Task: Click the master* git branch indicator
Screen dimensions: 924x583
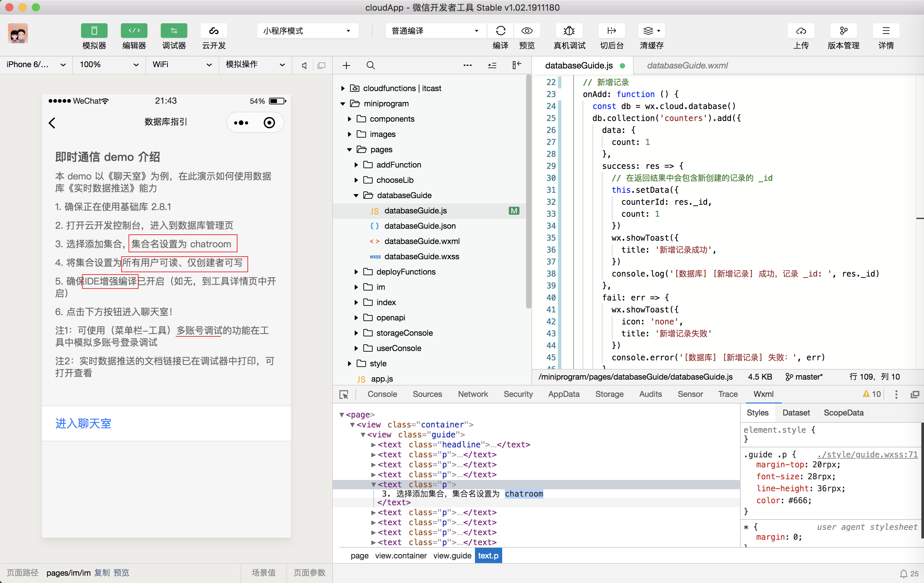Action: 804,377
